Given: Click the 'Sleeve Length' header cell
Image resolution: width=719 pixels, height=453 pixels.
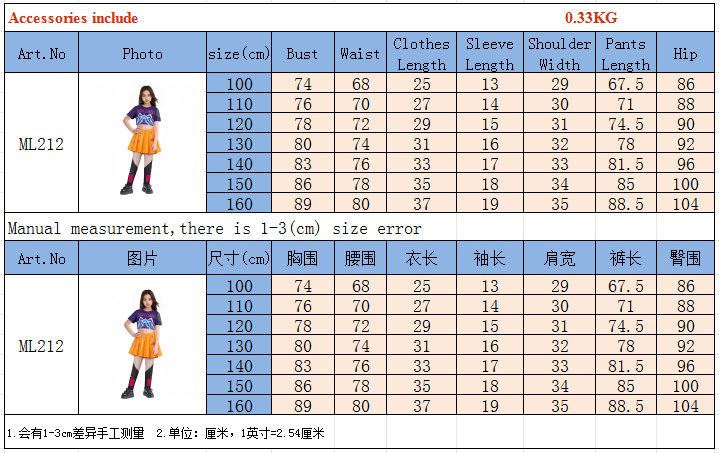Looking at the screenshot, I should point(489,54).
